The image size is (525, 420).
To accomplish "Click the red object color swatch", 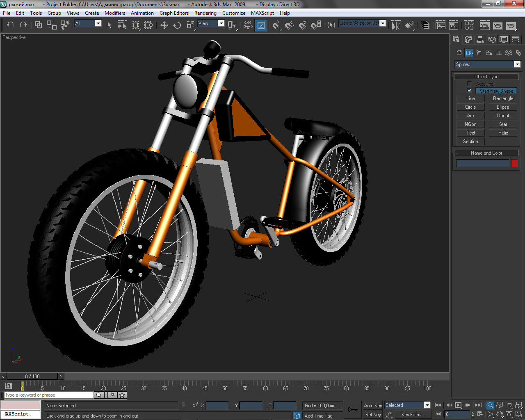I will click(x=514, y=164).
